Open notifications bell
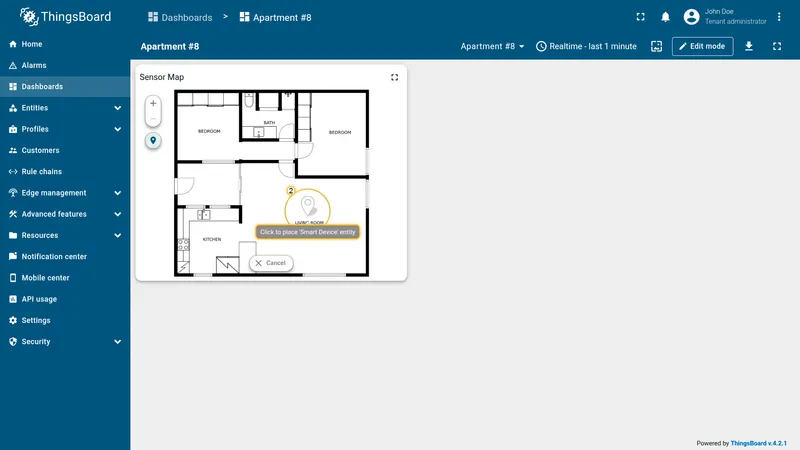Image resolution: width=800 pixels, height=450 pixels. pos(665,17)
